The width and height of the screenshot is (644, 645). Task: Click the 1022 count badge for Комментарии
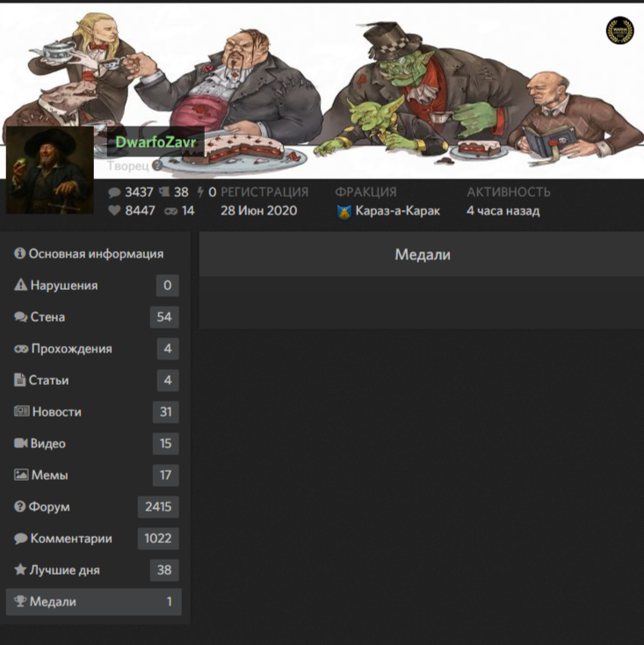[158, 539]
